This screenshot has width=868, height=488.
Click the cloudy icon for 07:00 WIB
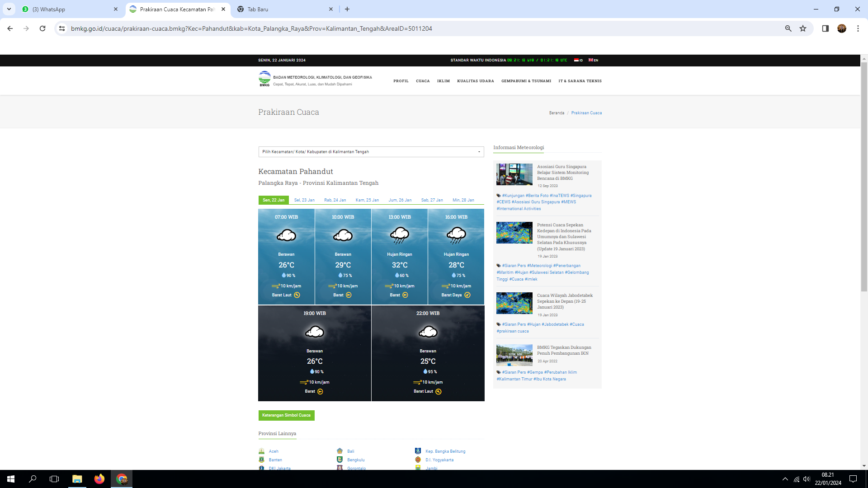286,235
